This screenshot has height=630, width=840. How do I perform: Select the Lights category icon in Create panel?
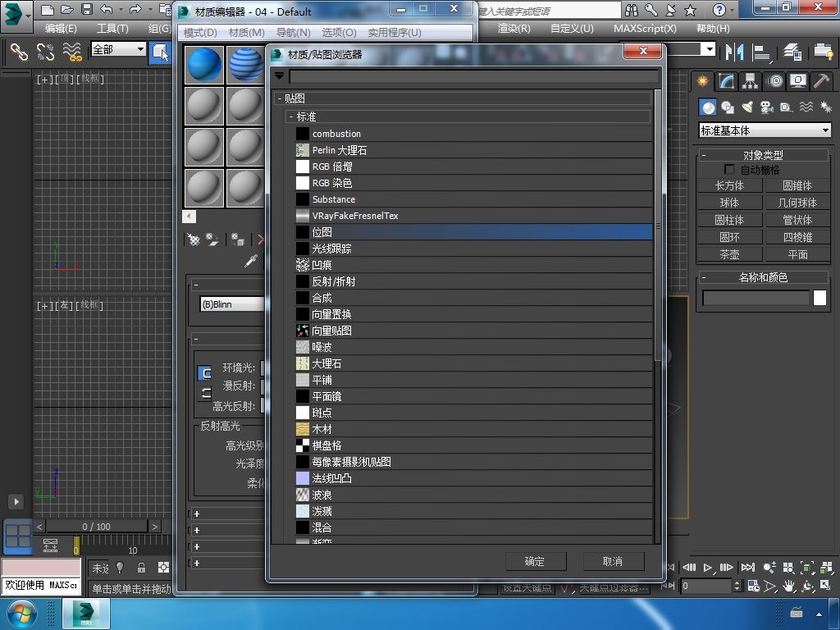[747, 107]
